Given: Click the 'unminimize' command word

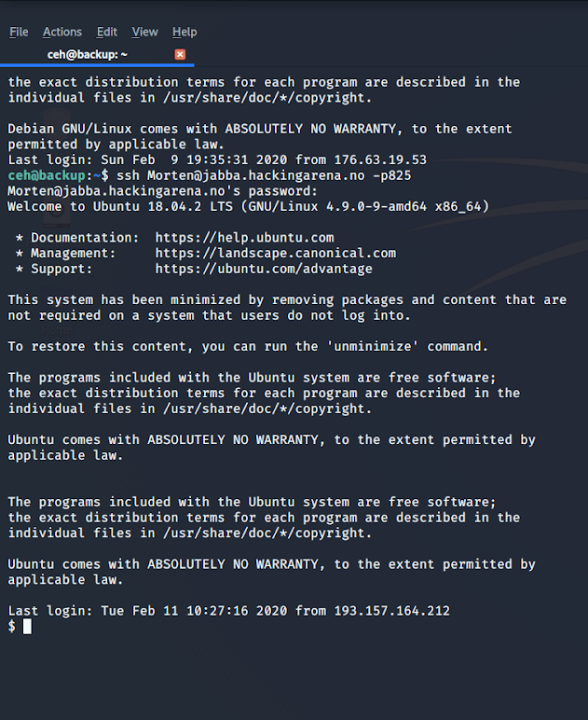Looking at the screenshot, I should point(373,347).
